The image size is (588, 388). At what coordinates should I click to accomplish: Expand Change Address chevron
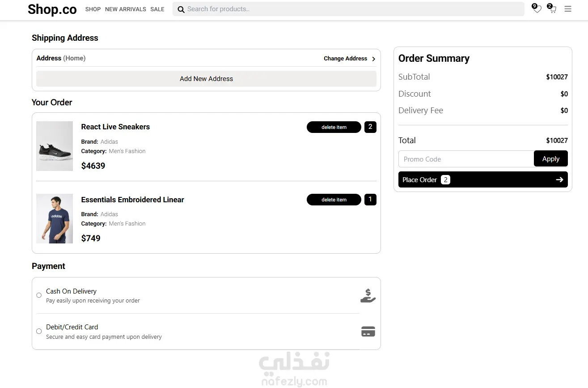point(373,59)
